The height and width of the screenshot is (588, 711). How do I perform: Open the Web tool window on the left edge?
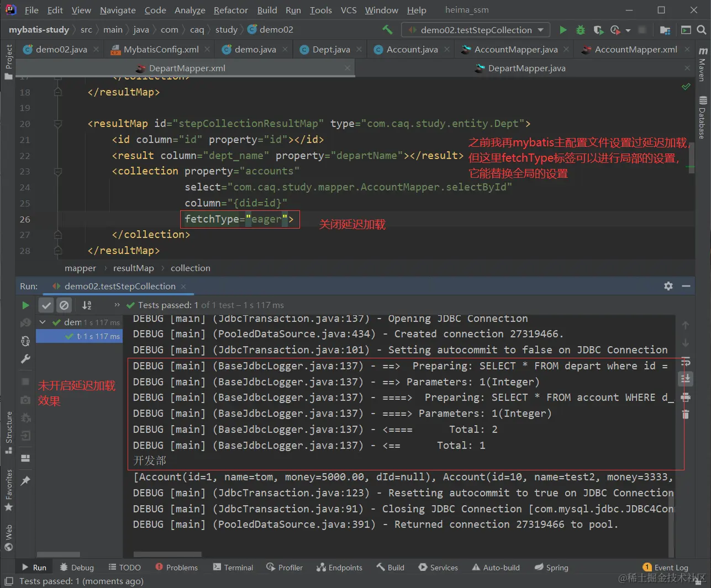click(8, 538)
